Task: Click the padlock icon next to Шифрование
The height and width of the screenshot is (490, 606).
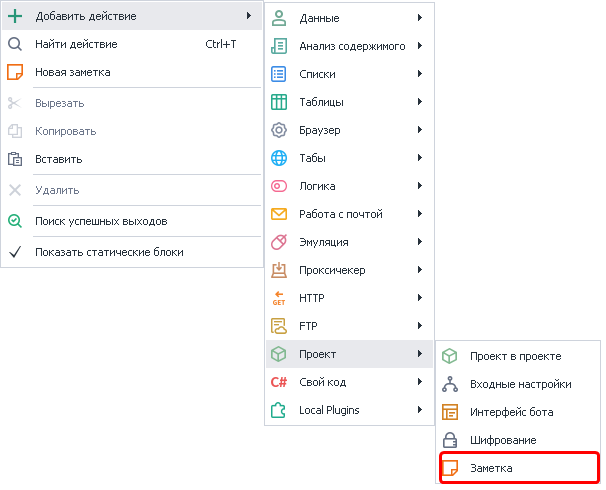Action: point(451,440)
